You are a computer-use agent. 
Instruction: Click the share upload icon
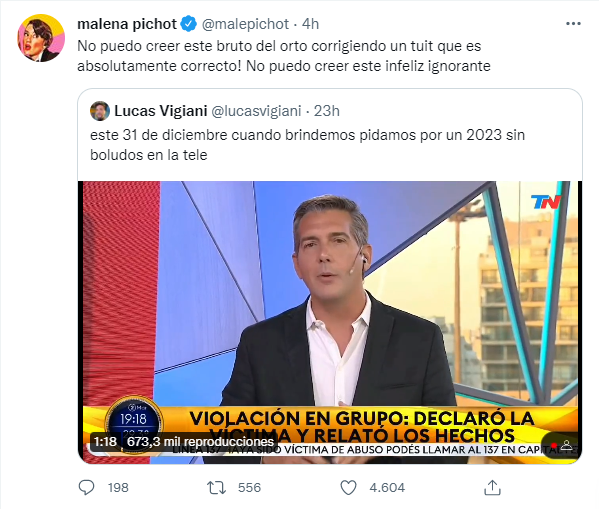click(492, 488)
